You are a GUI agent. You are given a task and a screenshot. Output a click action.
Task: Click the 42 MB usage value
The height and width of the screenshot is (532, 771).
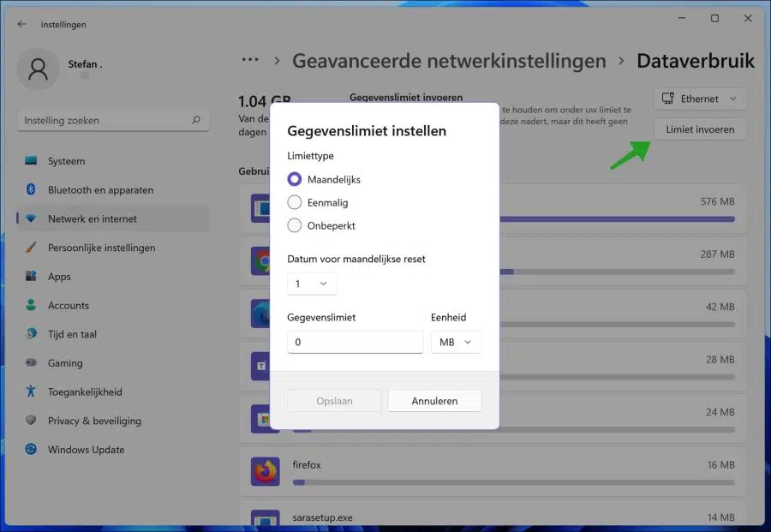[720, 307]
